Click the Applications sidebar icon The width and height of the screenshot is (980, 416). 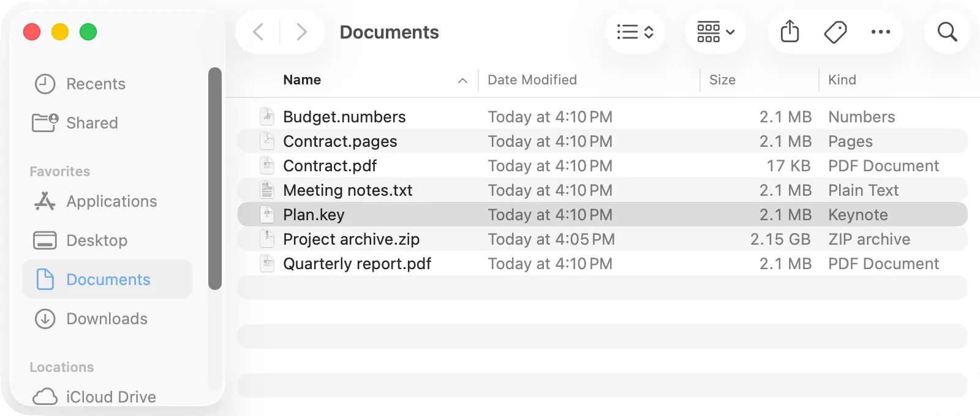(45, 201)
